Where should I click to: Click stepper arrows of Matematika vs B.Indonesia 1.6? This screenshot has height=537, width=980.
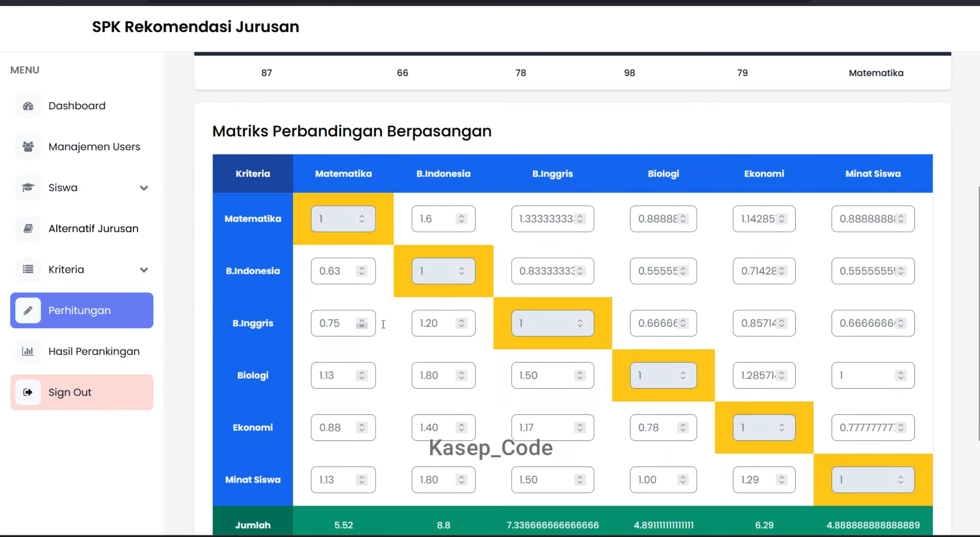pyautogui.click(x=461, y=219)
